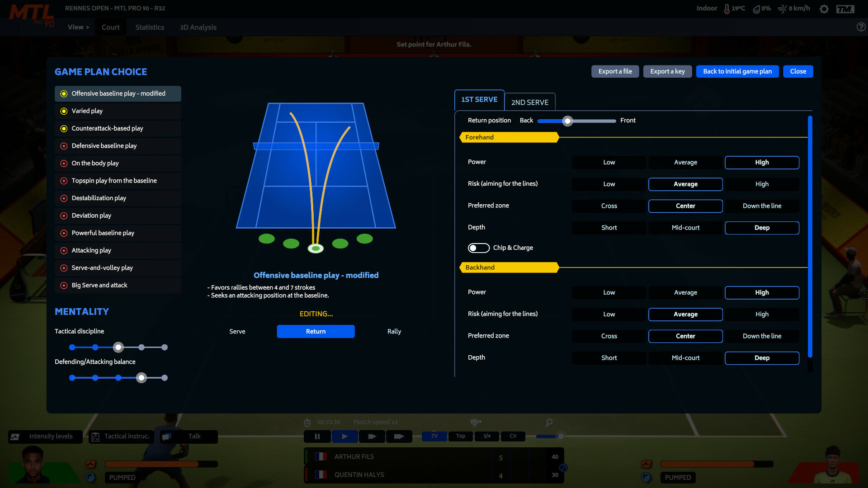This screenshot has width=868, height=488.
Task: Click the search/magnifier icon in match bar
Action: pyautogui.click(x=548, y=422)
